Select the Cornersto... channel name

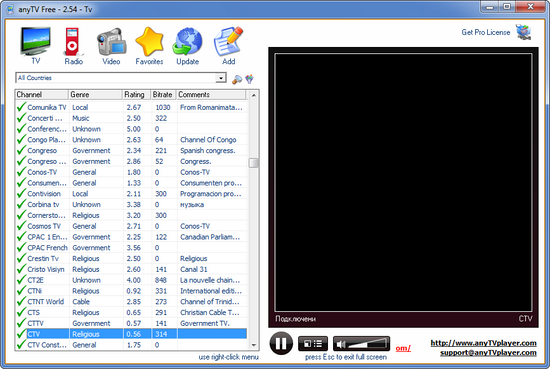point(47,215)
